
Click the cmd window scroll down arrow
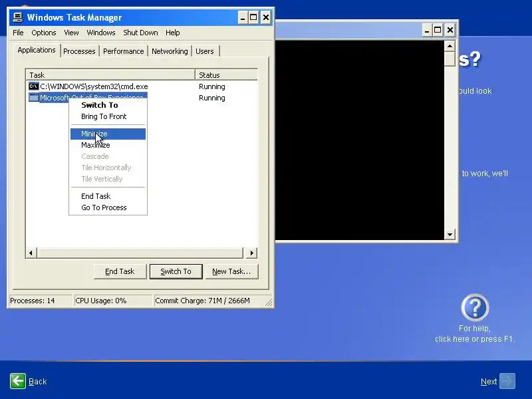(450, 234)
